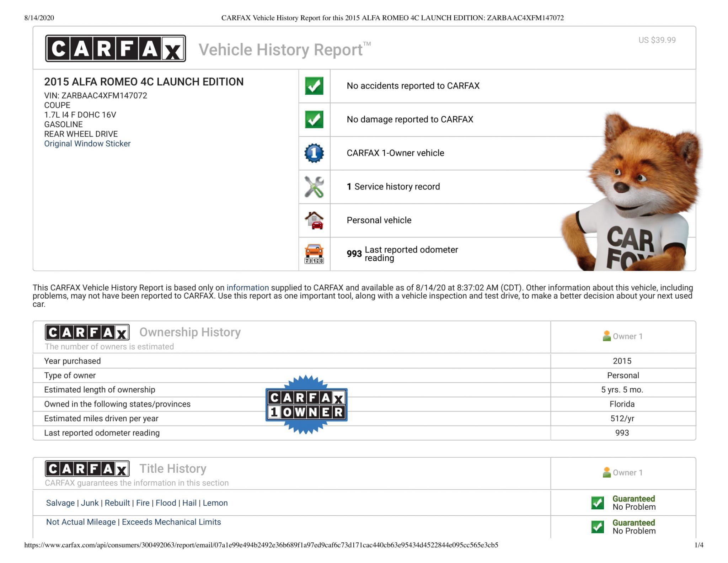Click the Owner 1 person icon in Title History
The height and width of the screenshot is (563, 728).
(607, 472)
